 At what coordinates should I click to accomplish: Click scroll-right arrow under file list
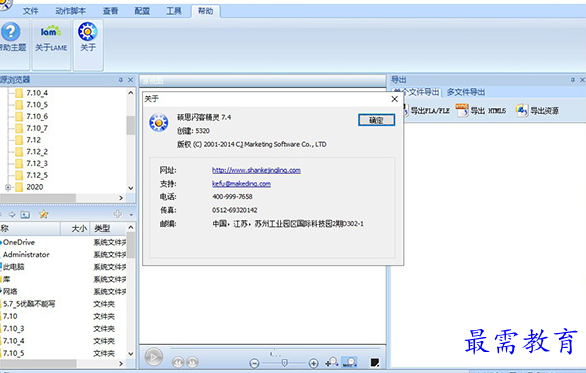pyautogui.click(x=121, y=363)
